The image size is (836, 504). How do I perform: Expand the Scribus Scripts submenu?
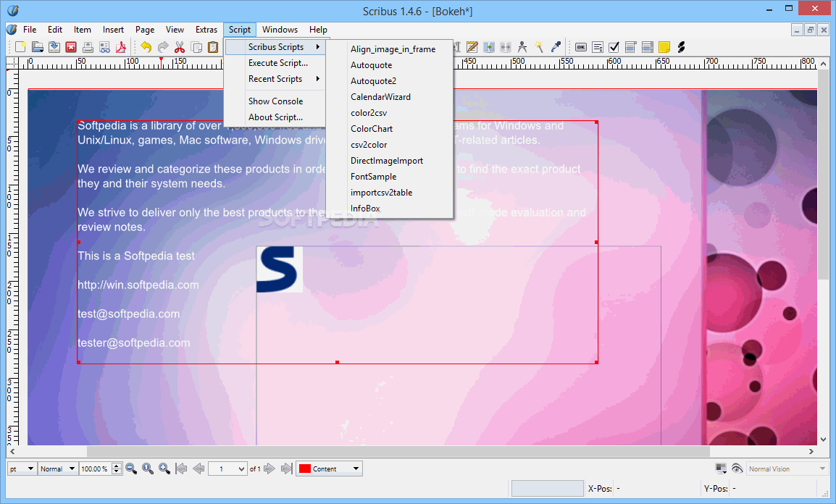click(x=275, y=47)
